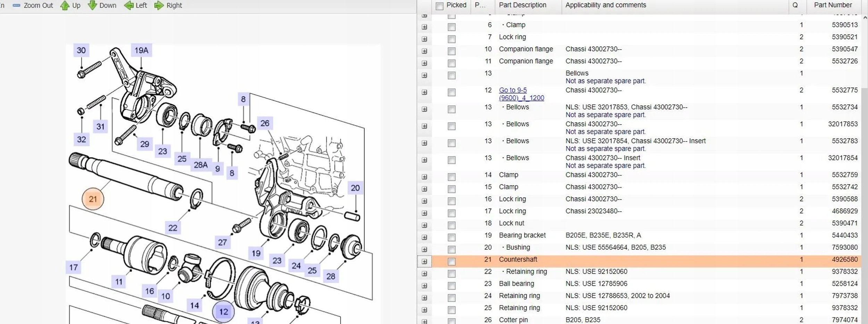Tick the checkbox for the Ball bearing row
The width and height of the screenshot is (868, 324).
451,286
